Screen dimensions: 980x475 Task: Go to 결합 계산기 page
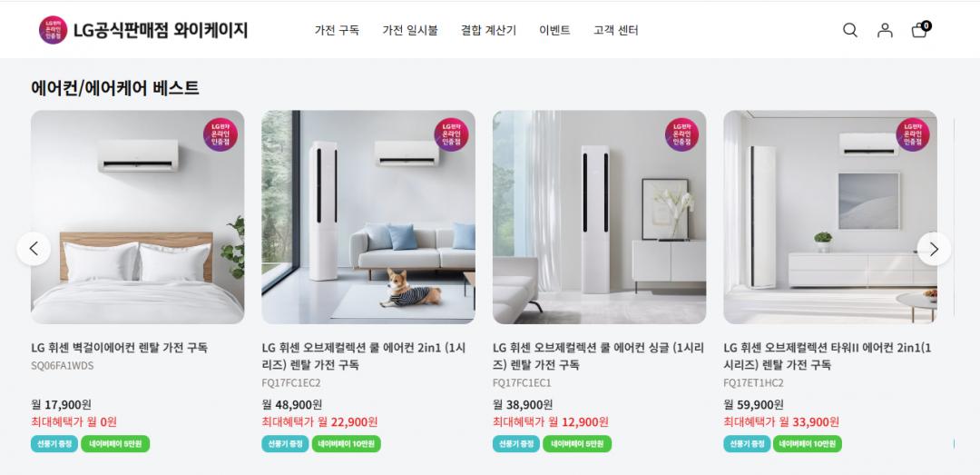[x=489, y=30]
